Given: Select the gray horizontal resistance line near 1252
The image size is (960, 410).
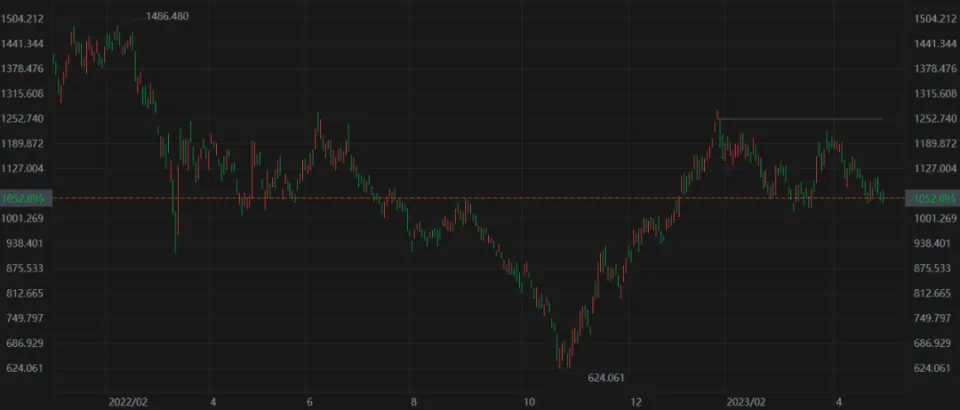Looking at the screenshot, I should [800, 119].
